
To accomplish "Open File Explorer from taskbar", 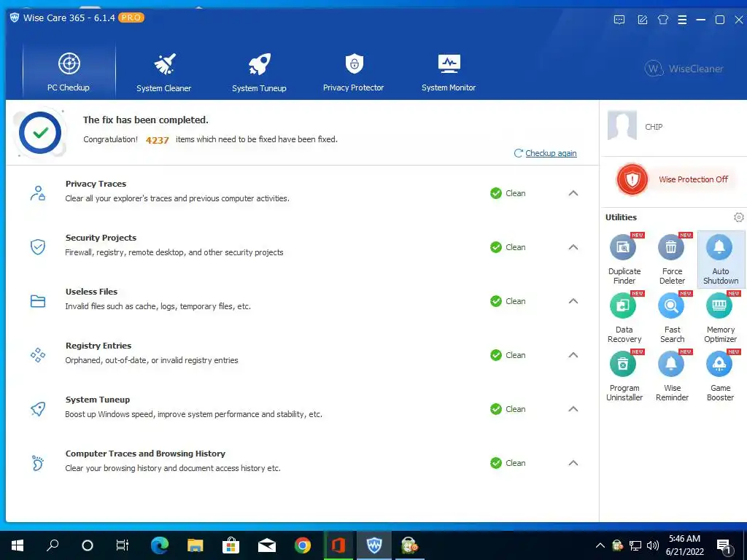I will point(195,545).
